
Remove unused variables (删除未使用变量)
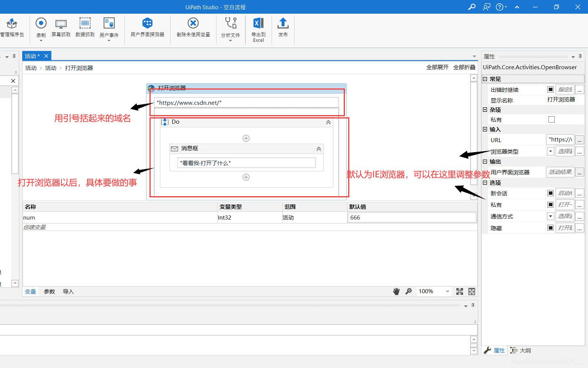(193, 28)
